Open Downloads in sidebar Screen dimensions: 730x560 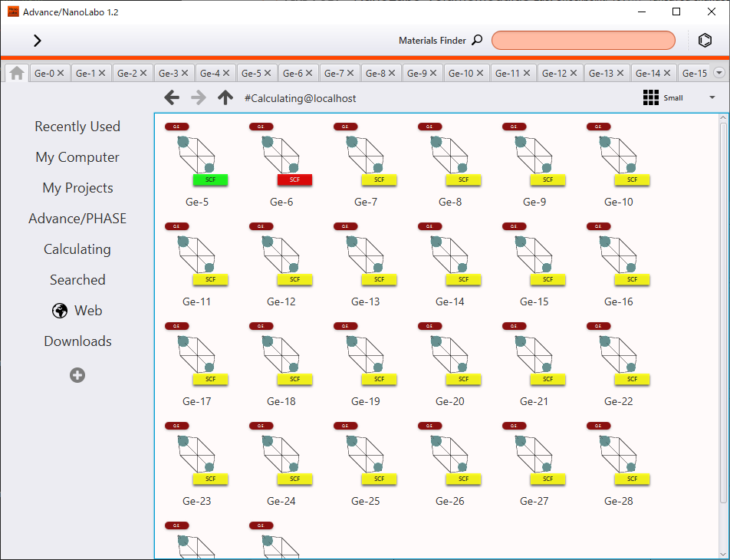(x=77, y=341)
